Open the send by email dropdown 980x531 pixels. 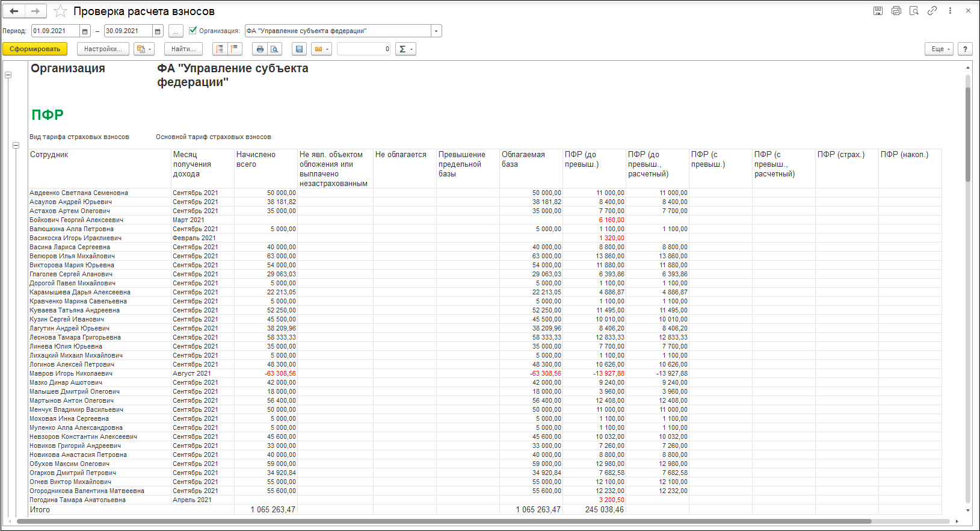click(x=322, y=49)
